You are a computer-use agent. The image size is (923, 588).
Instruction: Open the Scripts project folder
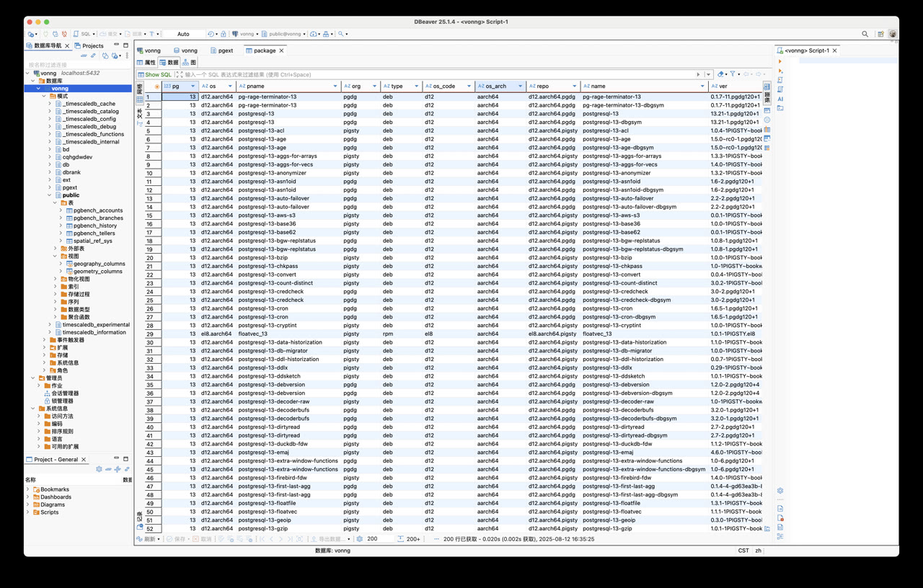pyautogui.click(x=49, y=512)
